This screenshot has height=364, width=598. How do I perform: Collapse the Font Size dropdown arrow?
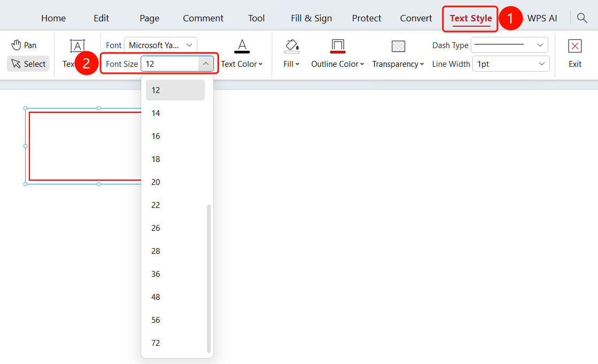[205, 64]
